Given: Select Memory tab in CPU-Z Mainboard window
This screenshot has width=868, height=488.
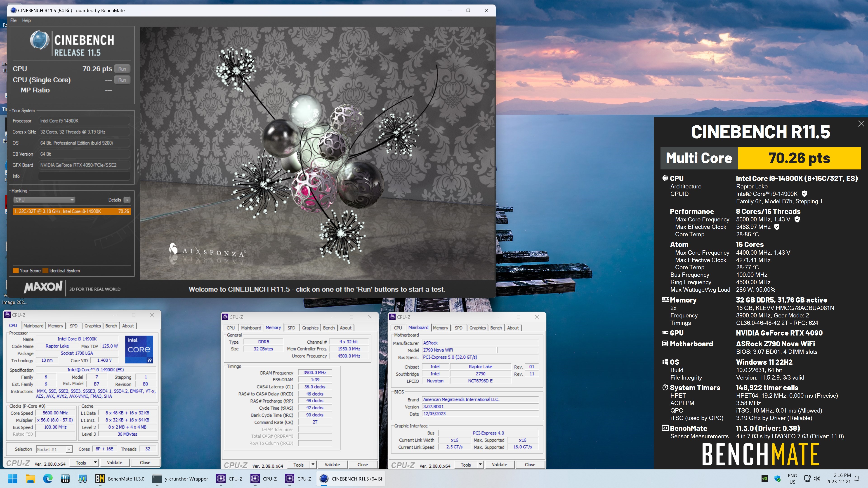Looking at the screenshot, I should pos(440,328).
